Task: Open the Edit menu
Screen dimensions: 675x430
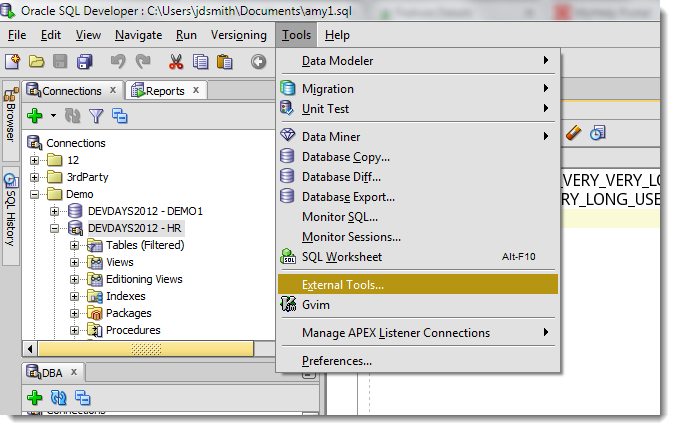Action: (x=51, y=35)
